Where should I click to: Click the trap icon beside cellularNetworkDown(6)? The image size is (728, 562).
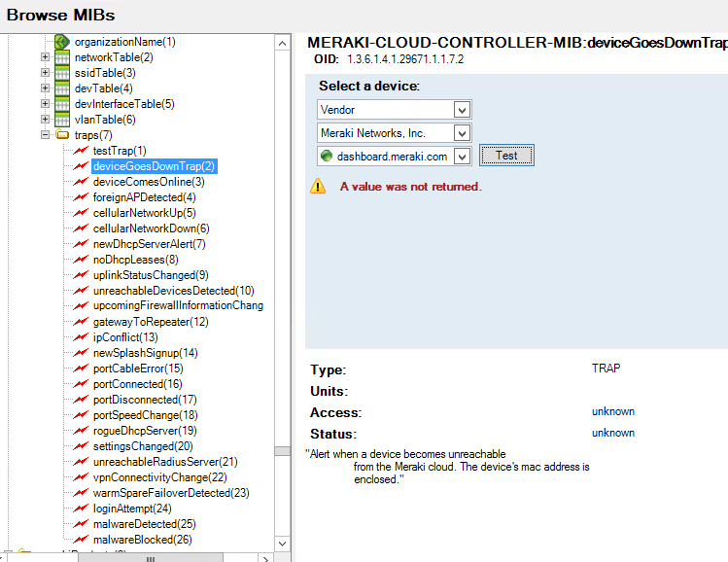(x=81, y=228)
